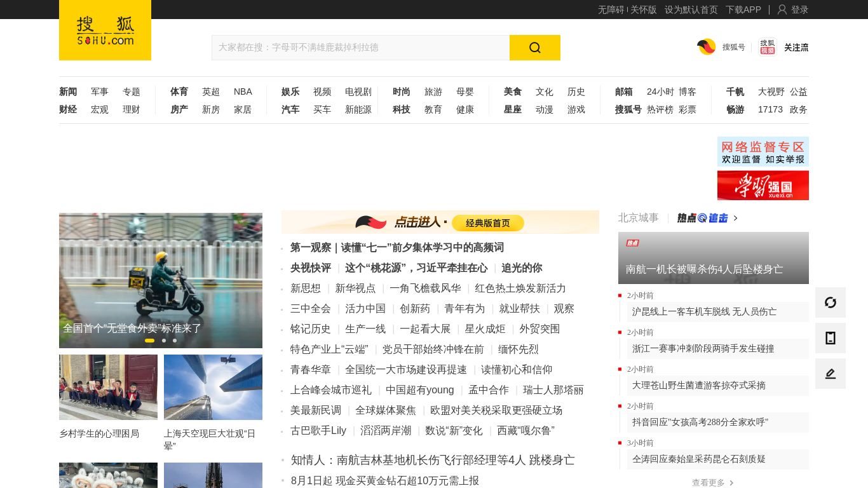Open the 汽车 channel
868x488 pixels.
coord(290,109)
